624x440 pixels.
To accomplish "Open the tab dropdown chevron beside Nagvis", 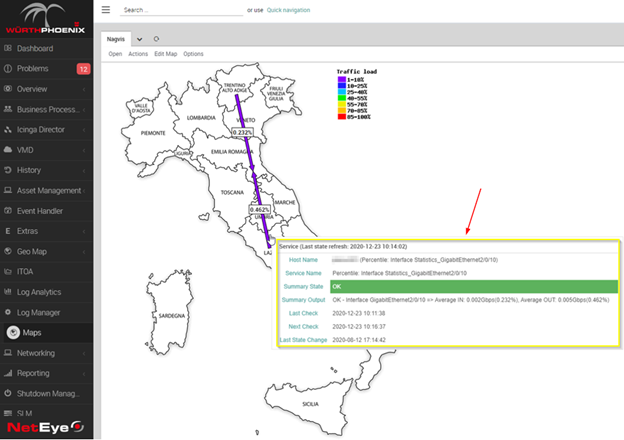I will point(139,39).
